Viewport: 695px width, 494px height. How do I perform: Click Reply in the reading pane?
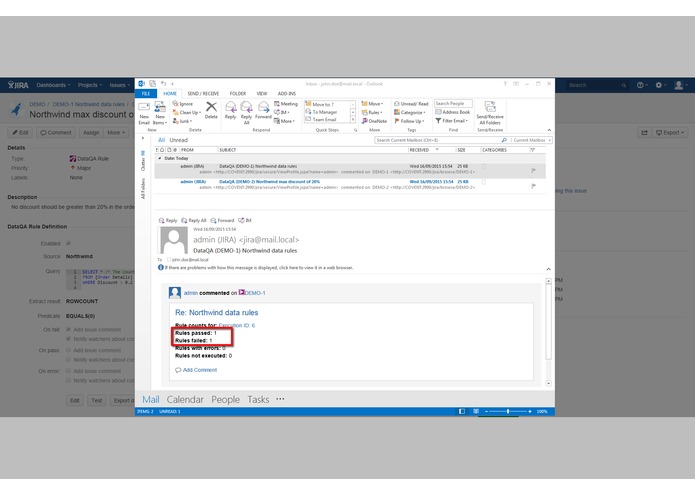168,220
